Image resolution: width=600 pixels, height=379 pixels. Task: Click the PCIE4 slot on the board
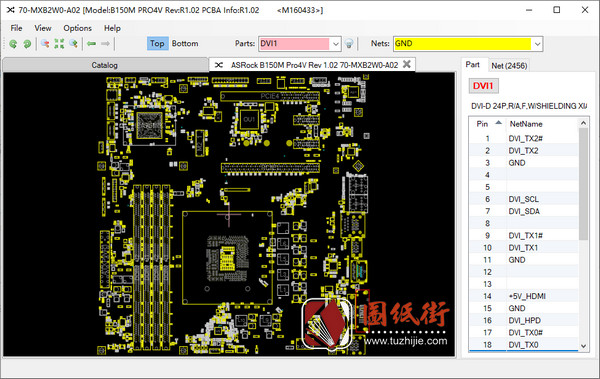(270, 96)
